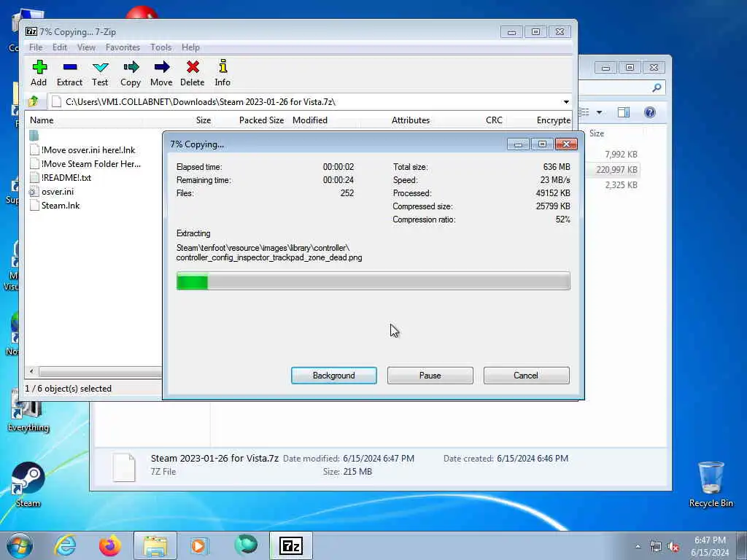Expand the address path dropdown arrow
Viewport: 747px width, 560px height.
566,102
